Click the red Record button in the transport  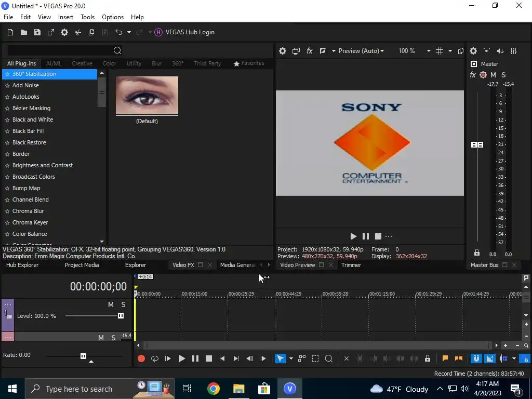141,358
